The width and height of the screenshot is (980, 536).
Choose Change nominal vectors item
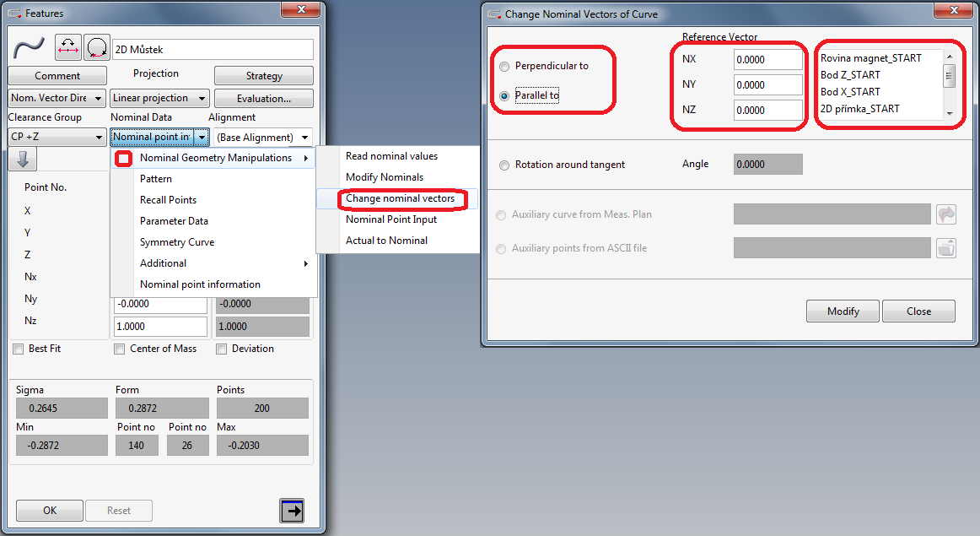pyautogui.click(x=400, y=199)
